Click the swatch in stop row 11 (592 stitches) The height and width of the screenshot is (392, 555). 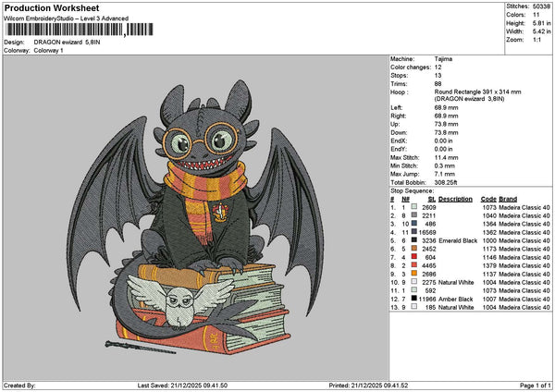click(x=414, y=290)
